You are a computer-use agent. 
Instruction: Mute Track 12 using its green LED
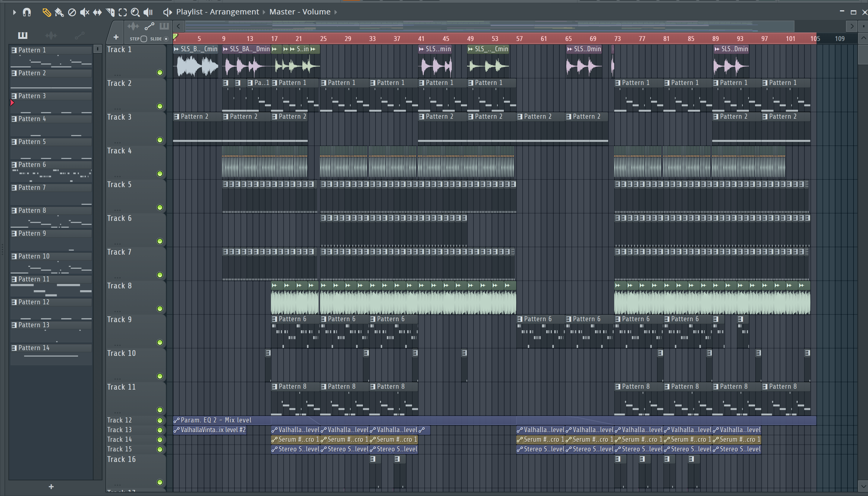point(160,420)
